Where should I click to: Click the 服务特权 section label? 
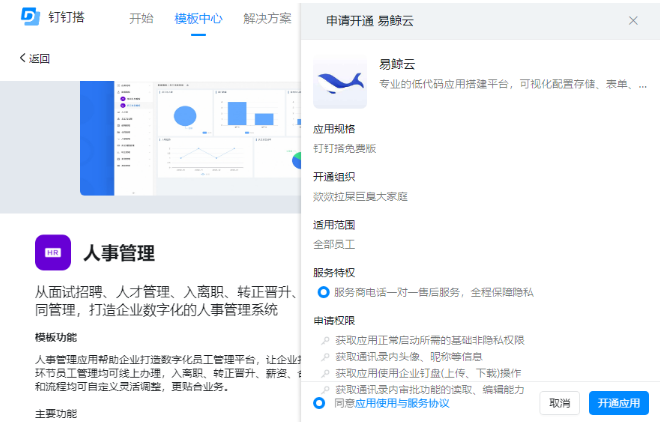coord(334,273)
